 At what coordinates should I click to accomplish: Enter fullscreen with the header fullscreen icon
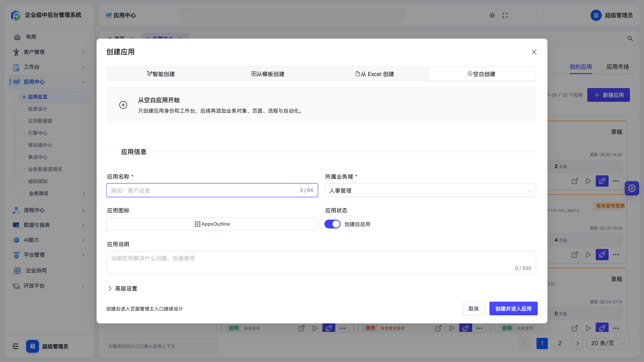click(505, 15)
